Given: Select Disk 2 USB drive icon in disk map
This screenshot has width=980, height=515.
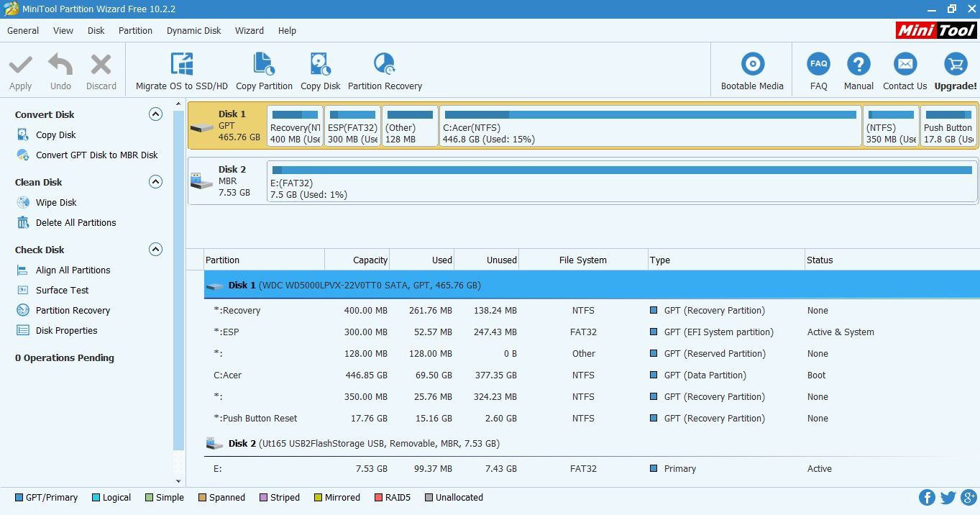Looking at the screenshot, I should 202,181.
